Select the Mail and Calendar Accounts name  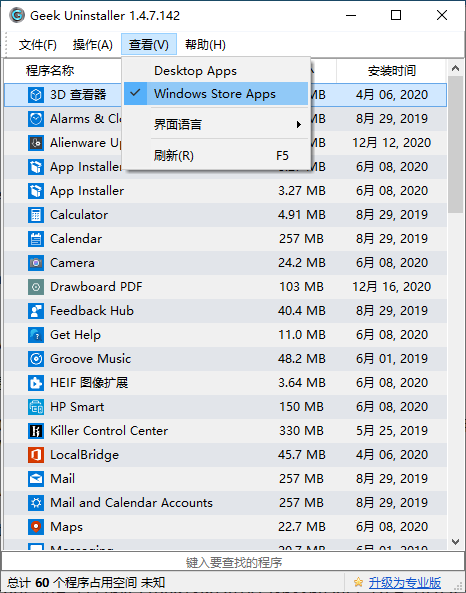131,503
